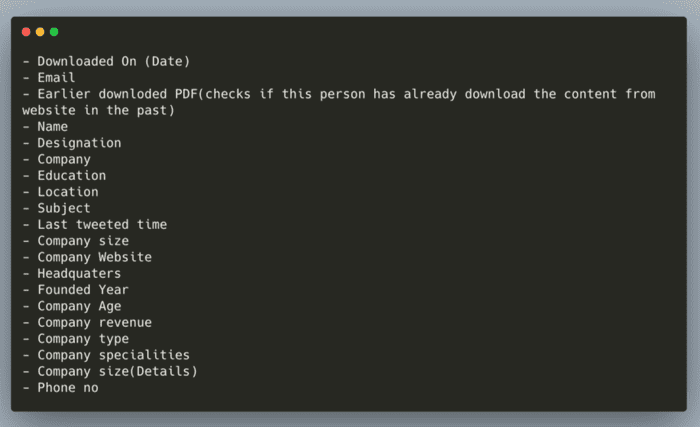Select the 'Company size(Details)' line
Image resolution: width=700 pixels, height=427 pixels.
110,372
